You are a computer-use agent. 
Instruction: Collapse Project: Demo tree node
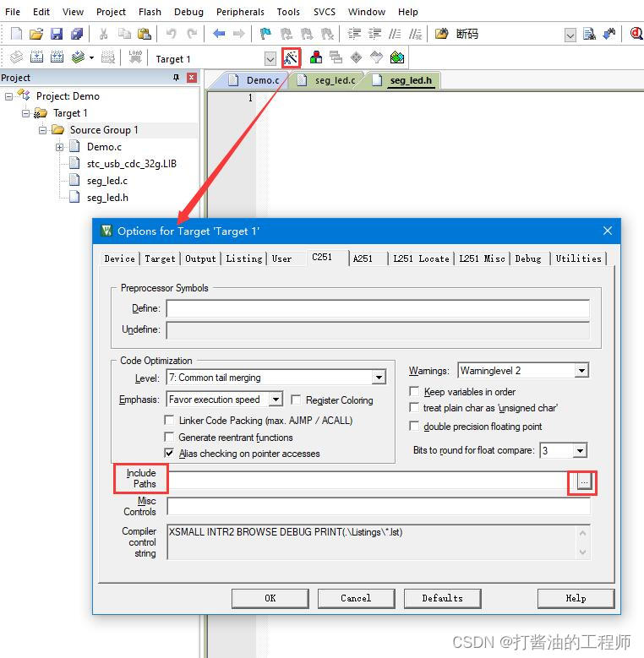pyautogui.click(x=8, y=96)
